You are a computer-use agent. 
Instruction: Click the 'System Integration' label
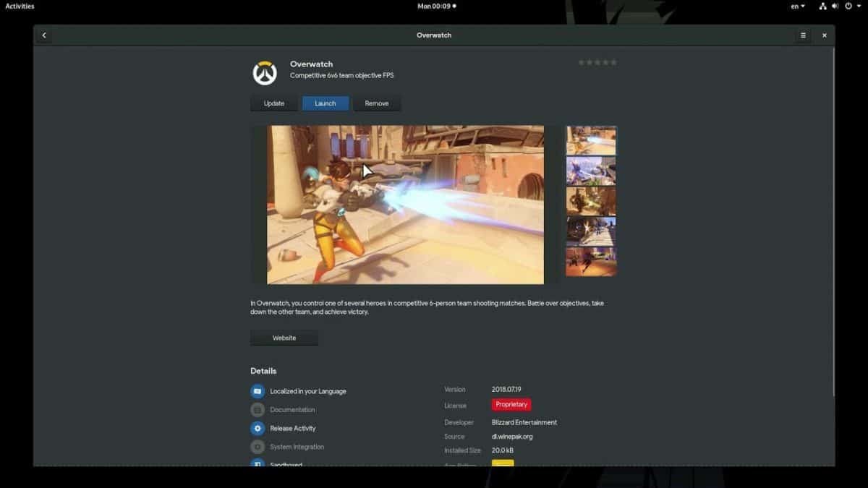pos(297,447)
